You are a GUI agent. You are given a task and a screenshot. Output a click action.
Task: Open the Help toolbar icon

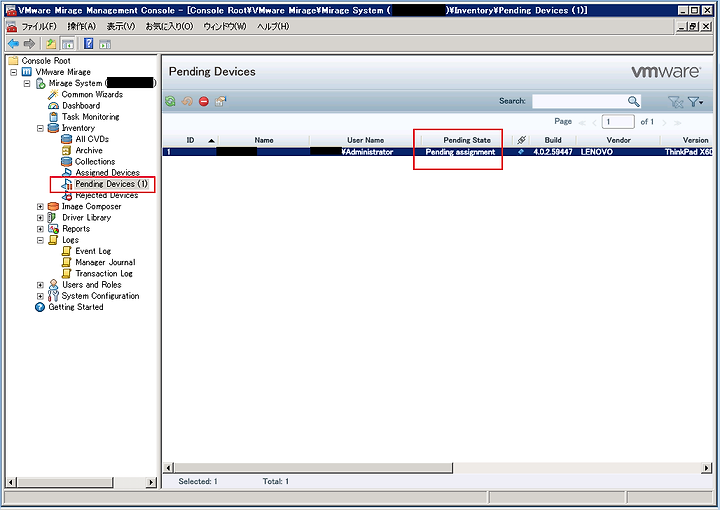pyautogui.click(x=89, y=44)
